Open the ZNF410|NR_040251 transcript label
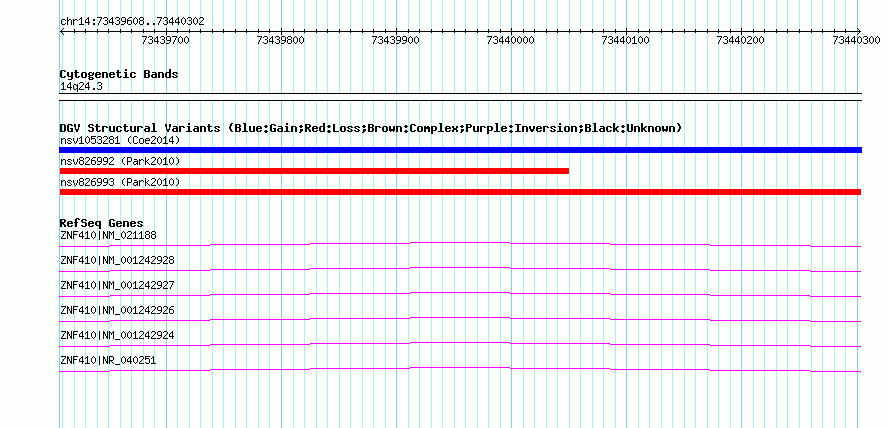 tap(108, 360)
